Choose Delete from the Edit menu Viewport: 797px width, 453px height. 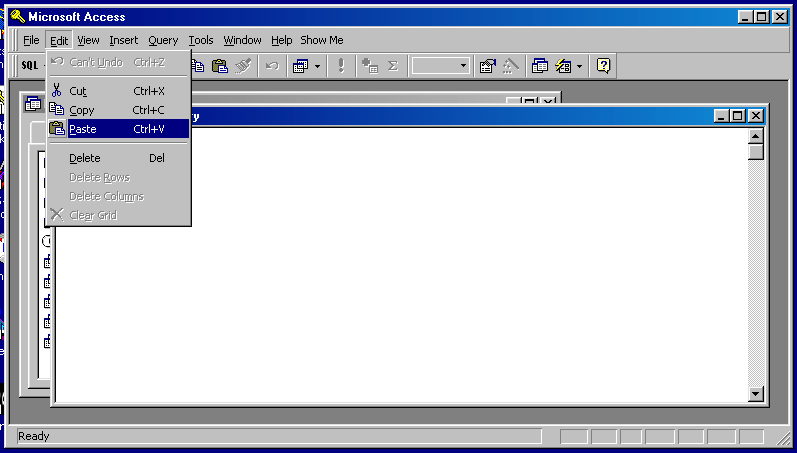[x=118, y=158]
